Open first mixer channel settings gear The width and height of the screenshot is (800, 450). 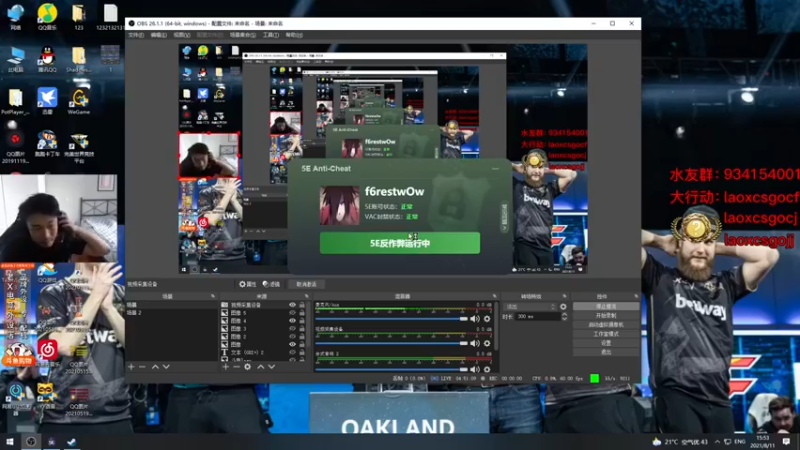487,319
